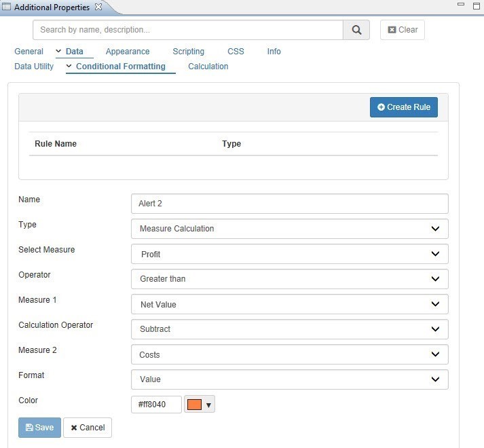The height and width of the screenshot is (448, 484).
Task: Switch to the Appearance tab
Action: tap(128, 52)
